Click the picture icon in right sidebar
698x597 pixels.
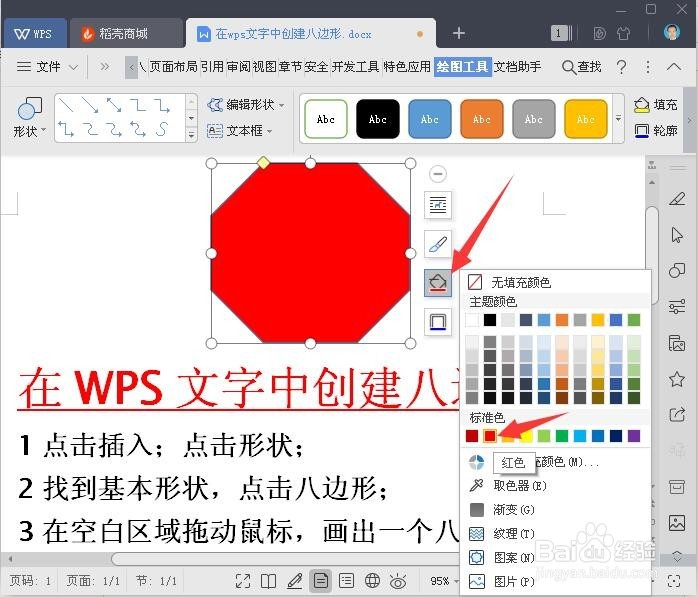pyautogui.click(x=677, y=523)
